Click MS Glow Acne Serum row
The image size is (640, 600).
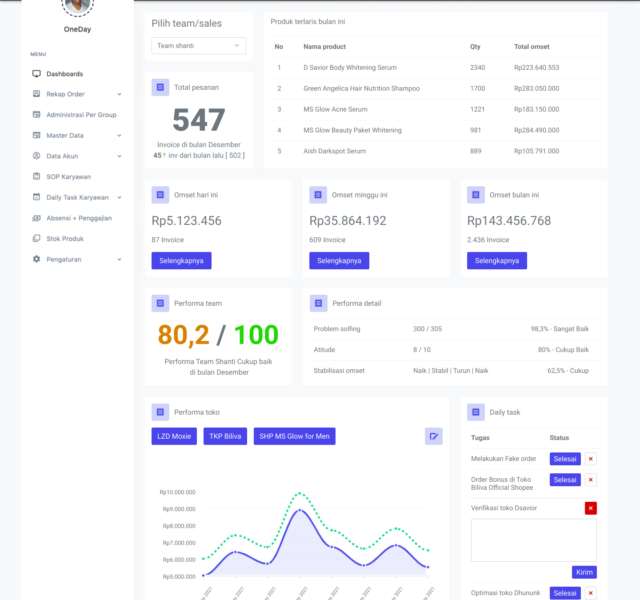(x=436, y=109)
